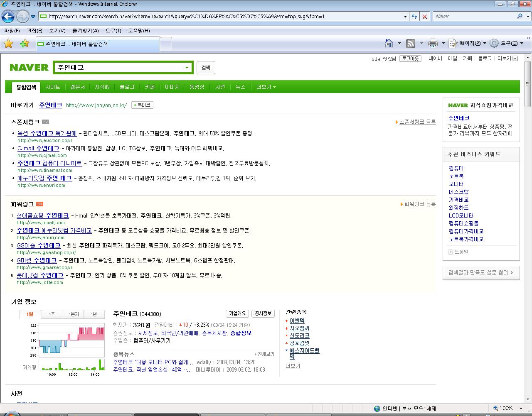Open 도구(T) menu
Screen dimensions: 532x416
(x=113, y=31)
